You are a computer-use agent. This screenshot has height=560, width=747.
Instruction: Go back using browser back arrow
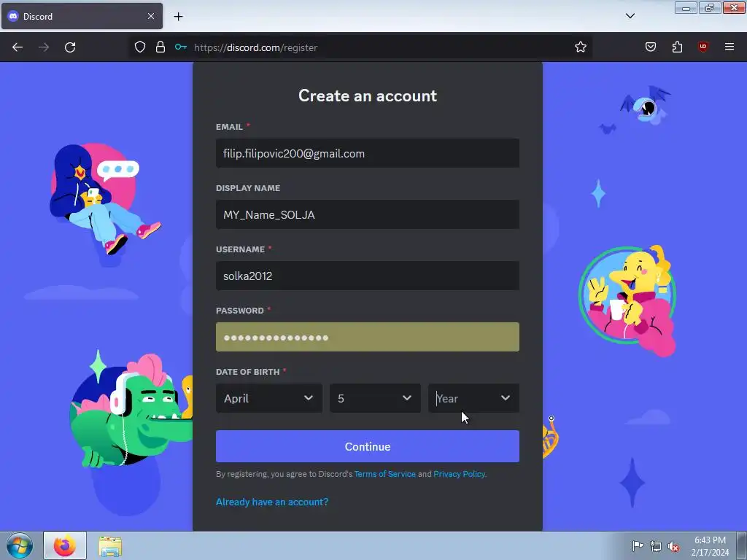18,47
